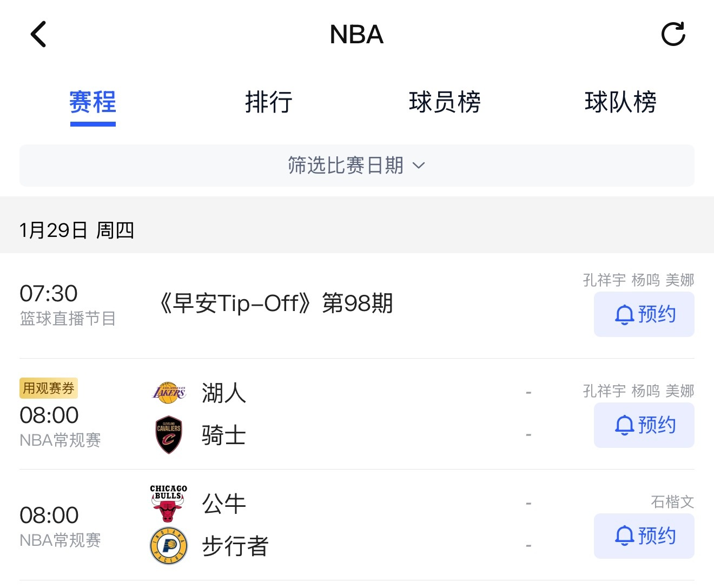Switch to the 球队榜 tab

pyautogui.click(x=620, y=103)
